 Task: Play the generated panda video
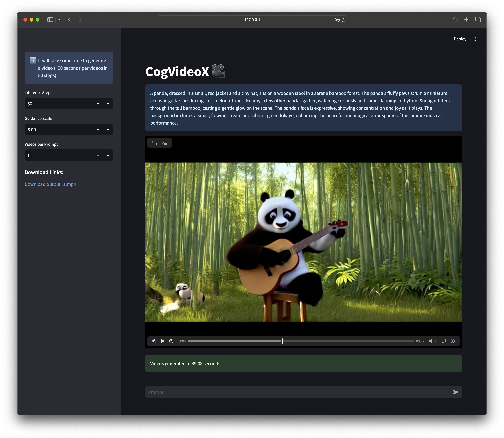click(x=163, y=341)
